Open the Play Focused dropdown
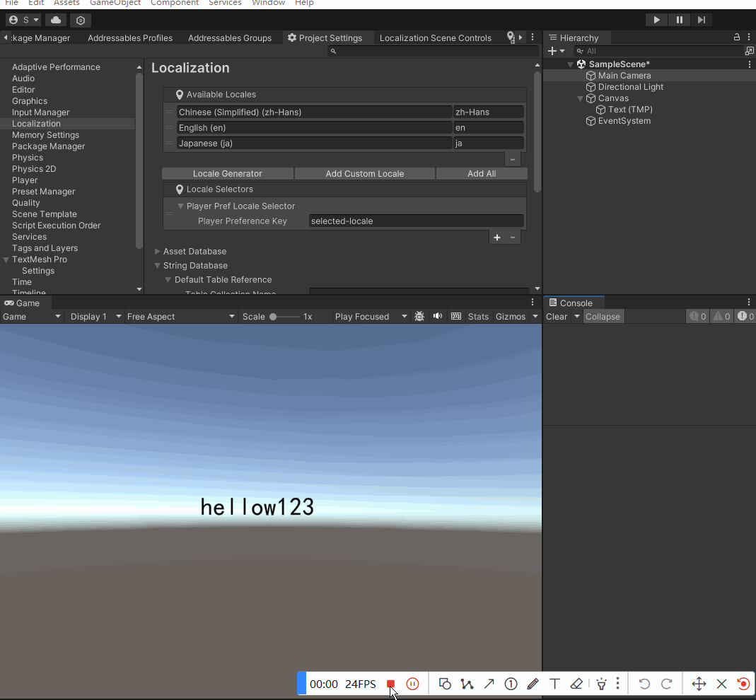The image size is (756, 700). (x=371, y=317)
